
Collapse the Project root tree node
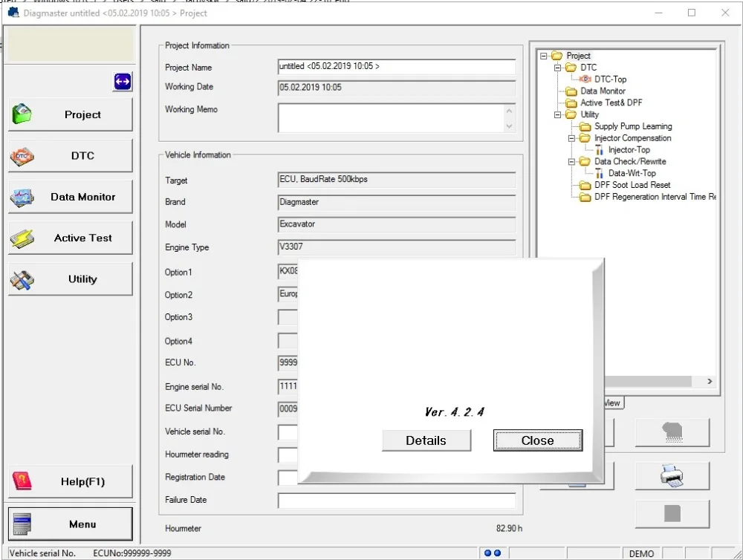544,56
